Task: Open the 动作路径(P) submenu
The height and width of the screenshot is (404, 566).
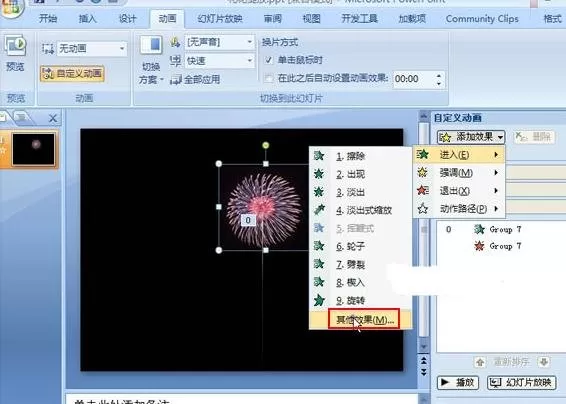Action: (x=459, y=208)
